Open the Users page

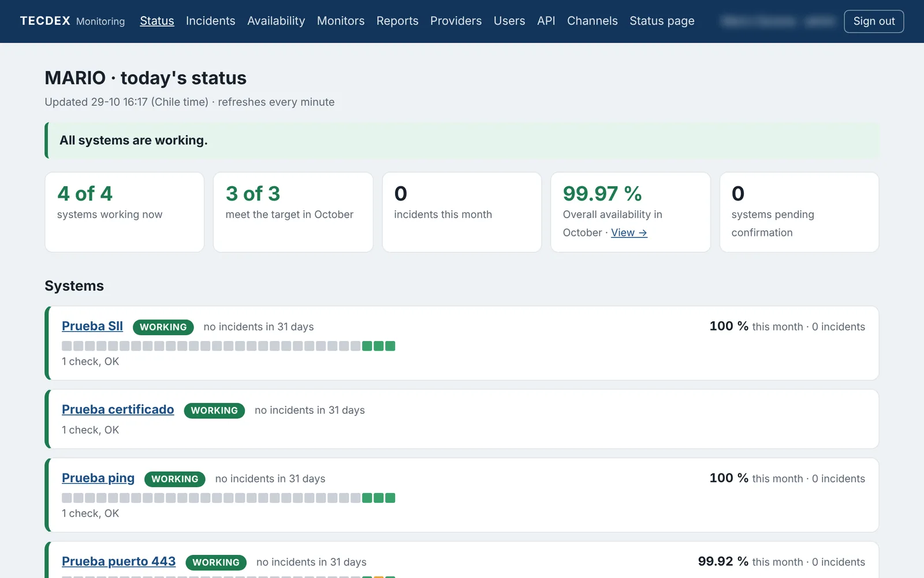click(x=509, y=21)
